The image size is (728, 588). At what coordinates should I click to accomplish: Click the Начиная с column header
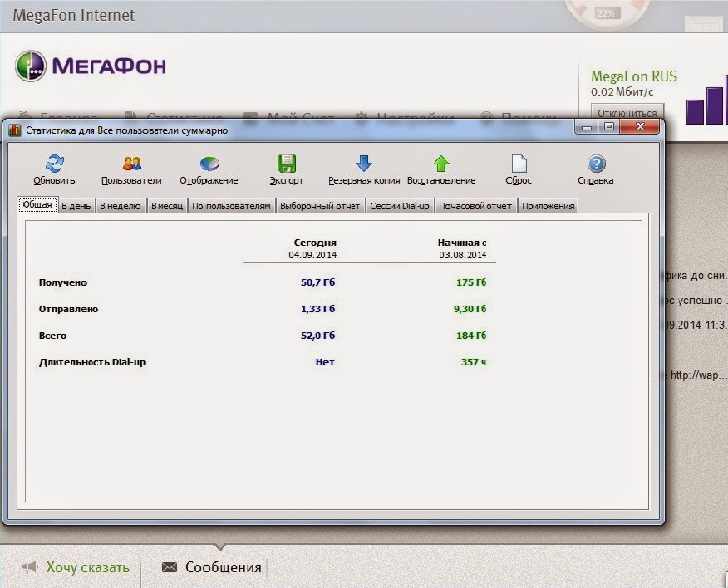tap(462, 243)
